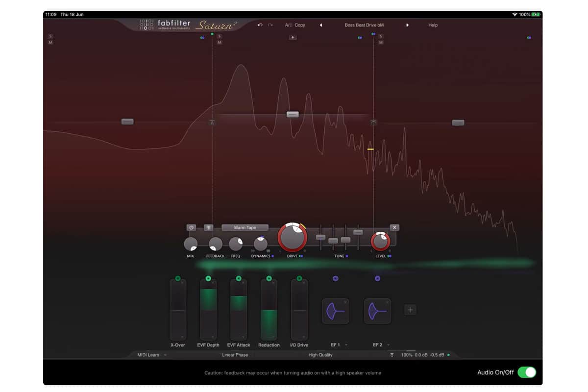Click the EF 2 drag source button
This screenshot has width=588, height=392.
[377, 278]
